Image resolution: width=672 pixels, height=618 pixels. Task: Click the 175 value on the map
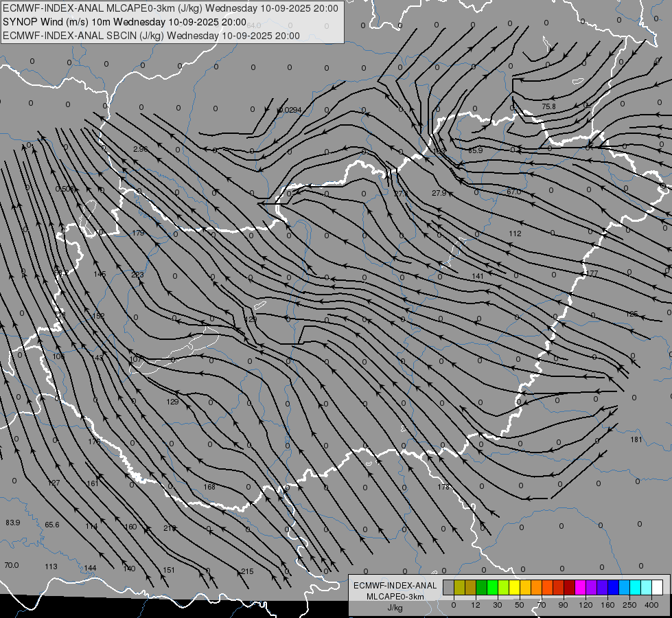[94, 442]
